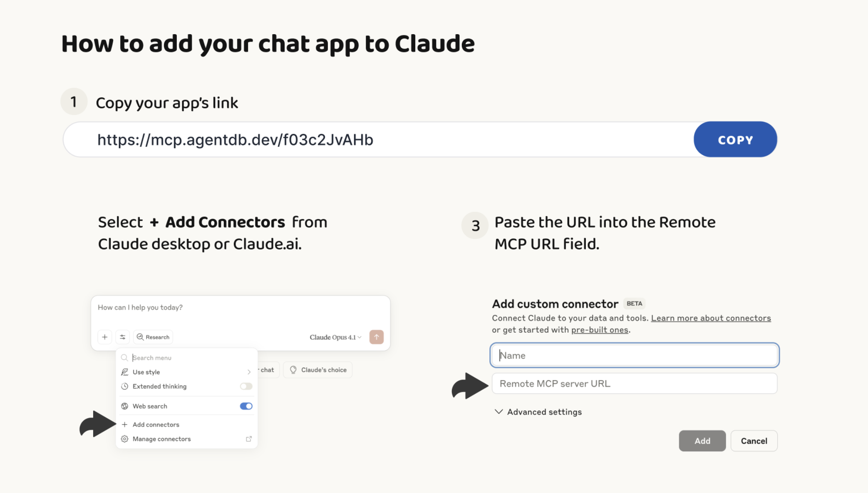Click the lightbulb Claude's choice chip
The image size is (868, 493).
click(x=318, y=370)
